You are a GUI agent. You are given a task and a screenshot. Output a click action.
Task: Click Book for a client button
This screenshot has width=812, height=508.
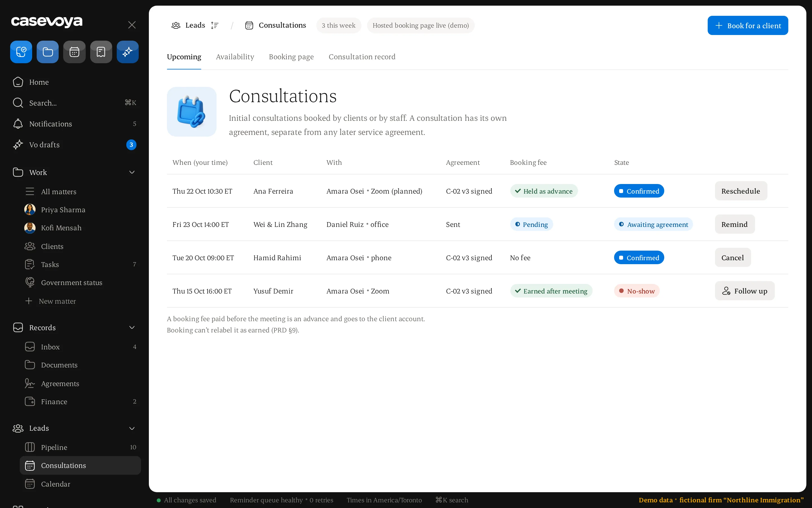pos(748,25)
